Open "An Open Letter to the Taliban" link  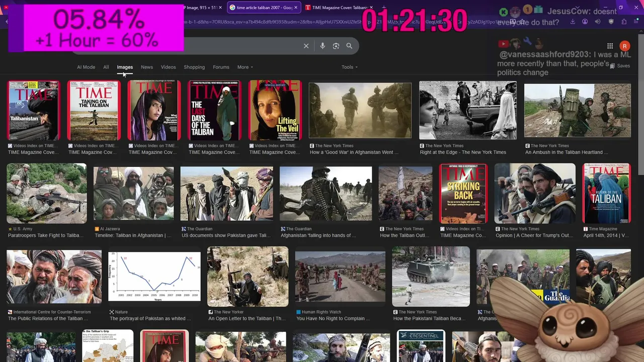click(247, 318)
